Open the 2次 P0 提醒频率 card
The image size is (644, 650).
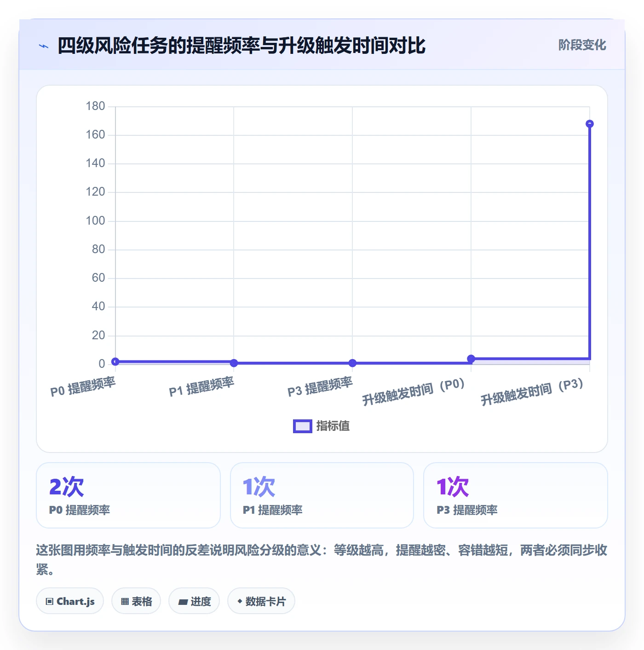point(128,495)
